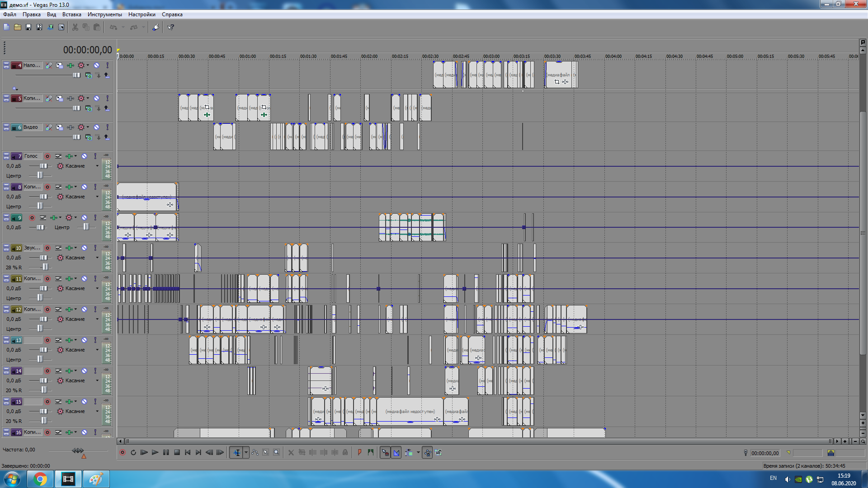Create a new project from the toolbar
Viewport: 868px width, 488px height.
6,27
